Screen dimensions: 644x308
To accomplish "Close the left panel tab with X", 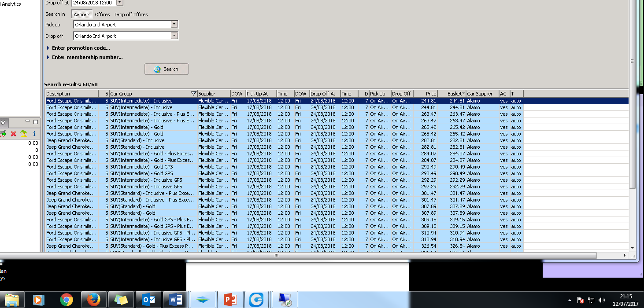I will coord(3,123).
